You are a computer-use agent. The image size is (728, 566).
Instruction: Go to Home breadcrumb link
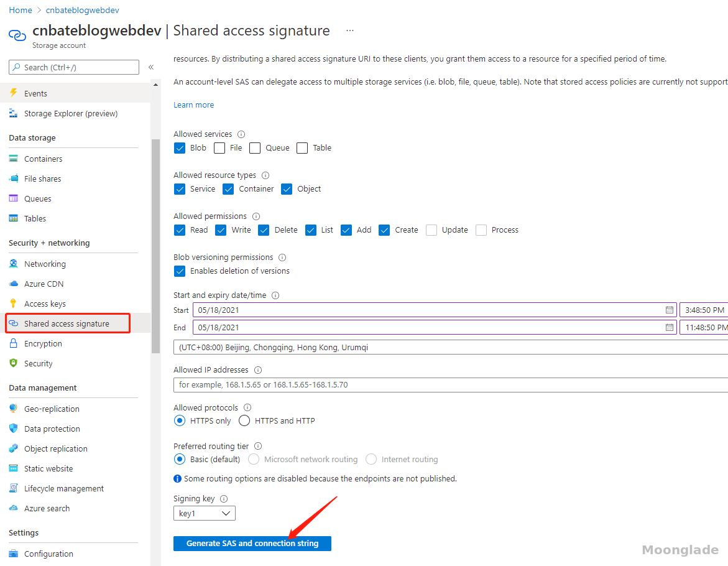[21, 10]
